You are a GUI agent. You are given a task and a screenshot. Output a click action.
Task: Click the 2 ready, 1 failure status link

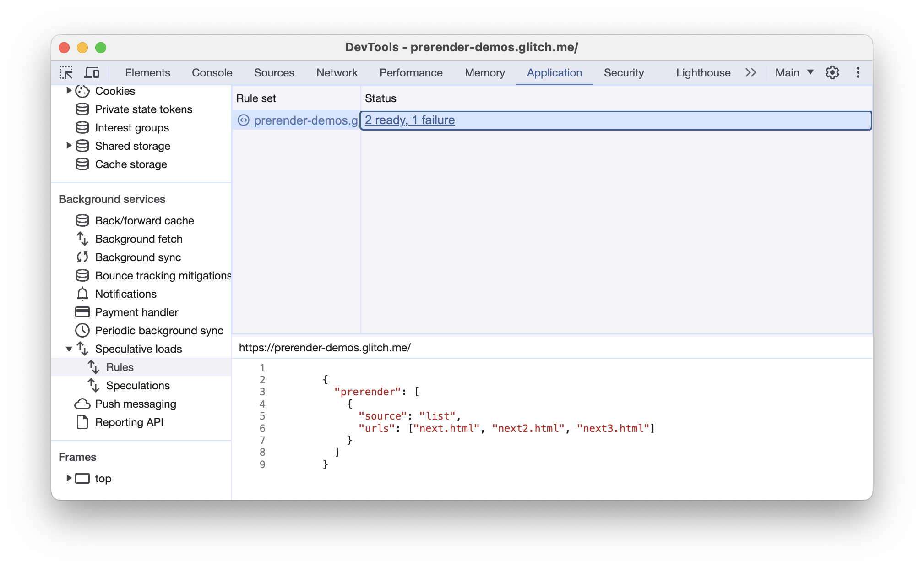tap(411, 120)
